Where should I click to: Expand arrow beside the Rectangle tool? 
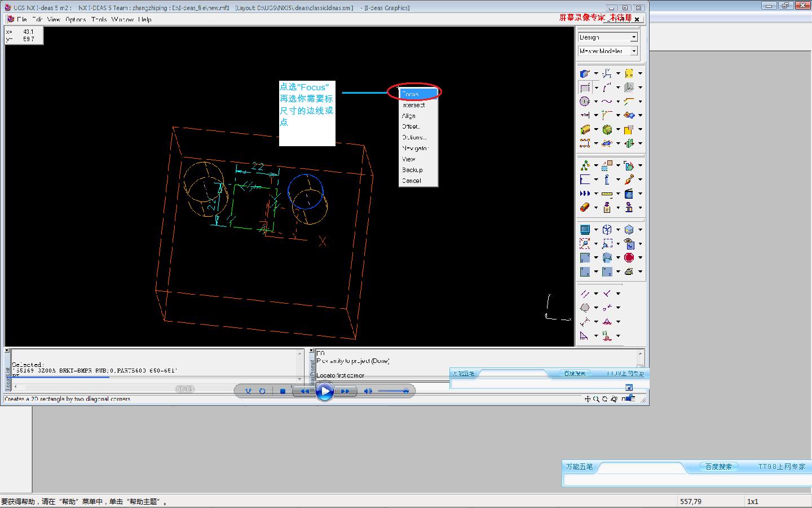pyautogui.click(x=595, y=87)
